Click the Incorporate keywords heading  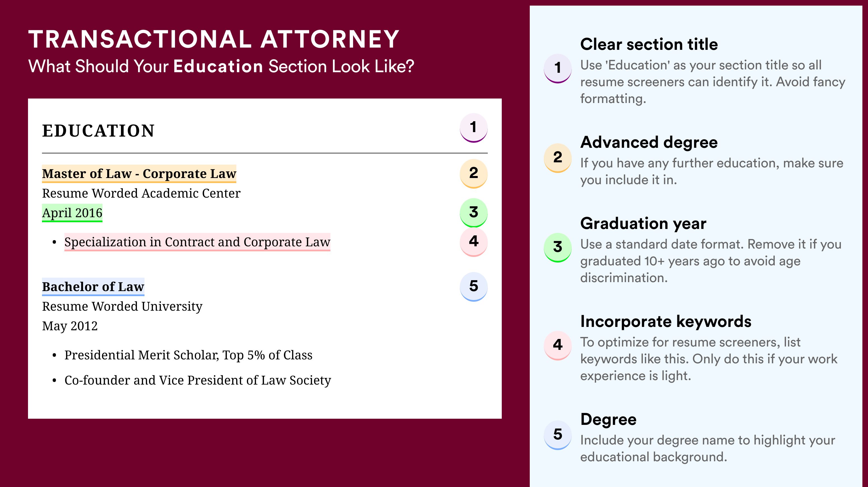coord(666,321)
